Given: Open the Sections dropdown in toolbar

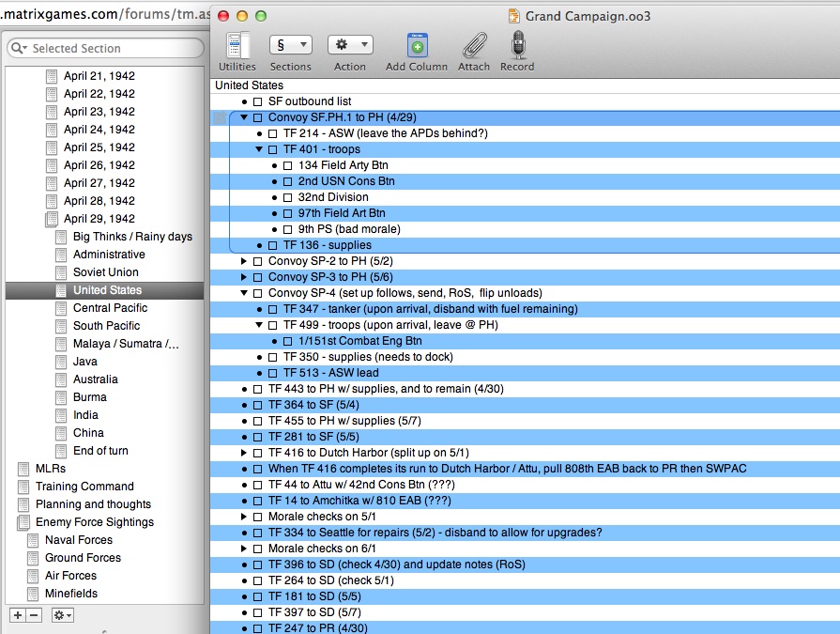Looking at the screenshot, I should tap(290, 45).
